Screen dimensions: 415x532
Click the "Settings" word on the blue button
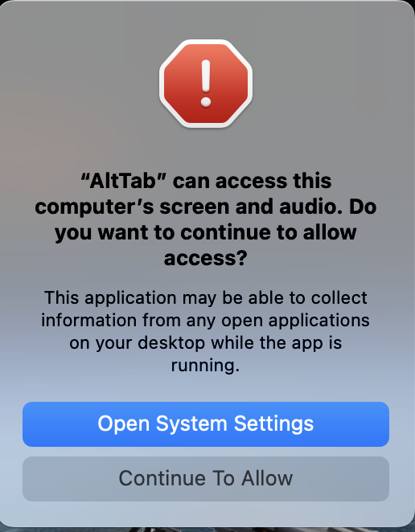click(273, 424)
